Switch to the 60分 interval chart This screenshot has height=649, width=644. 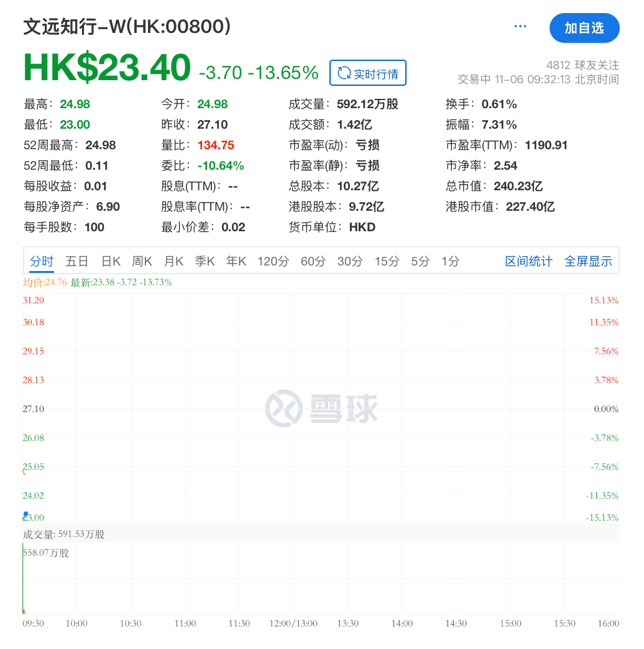[x=313, y=262]
